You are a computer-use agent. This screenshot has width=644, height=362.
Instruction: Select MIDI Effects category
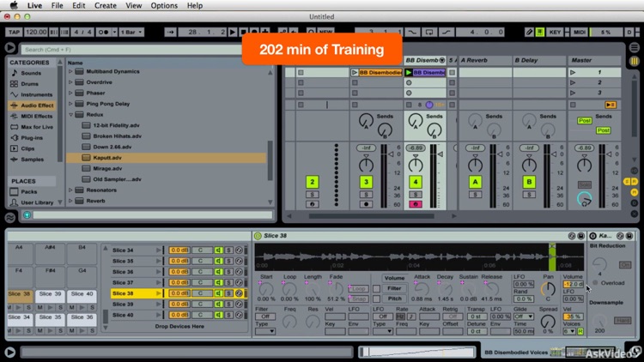tap(37, 116)
